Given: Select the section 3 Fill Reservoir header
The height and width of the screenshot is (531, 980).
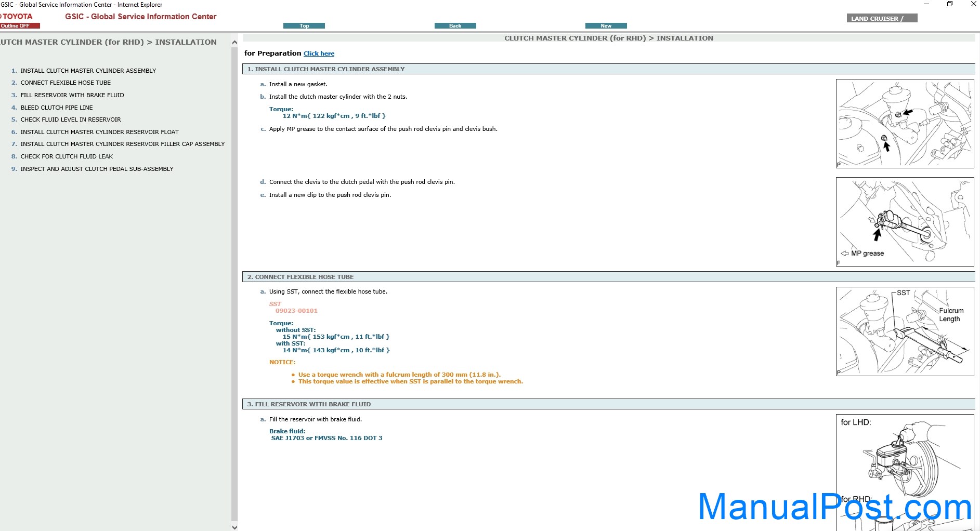Looking at the screenshot, I should point(608,404).
